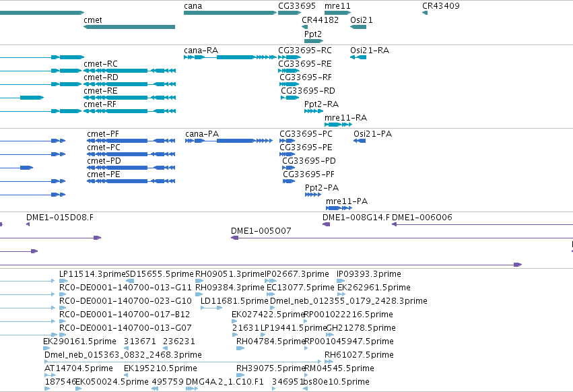Click the mre11 gene label
This screenshot has width=573, height=392.
click(x=337, y=6)
